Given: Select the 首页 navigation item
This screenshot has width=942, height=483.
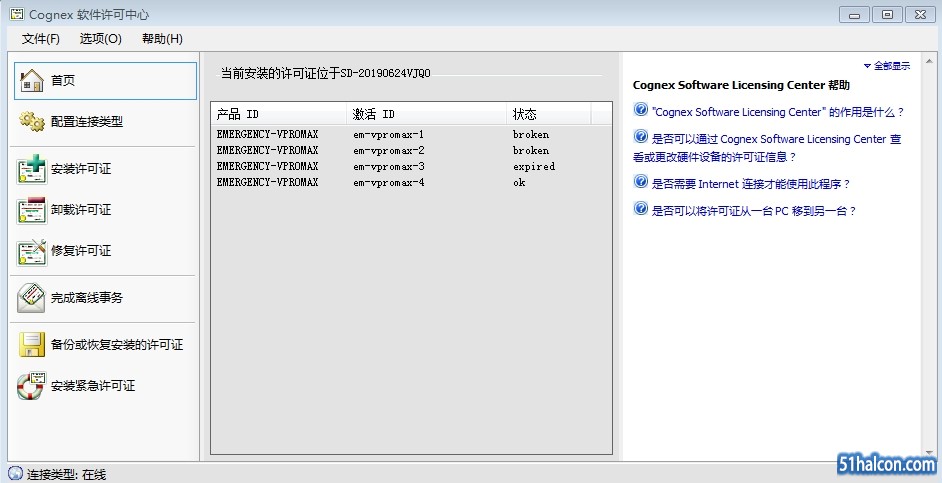Looking at the screenshot, I should 105,80.
